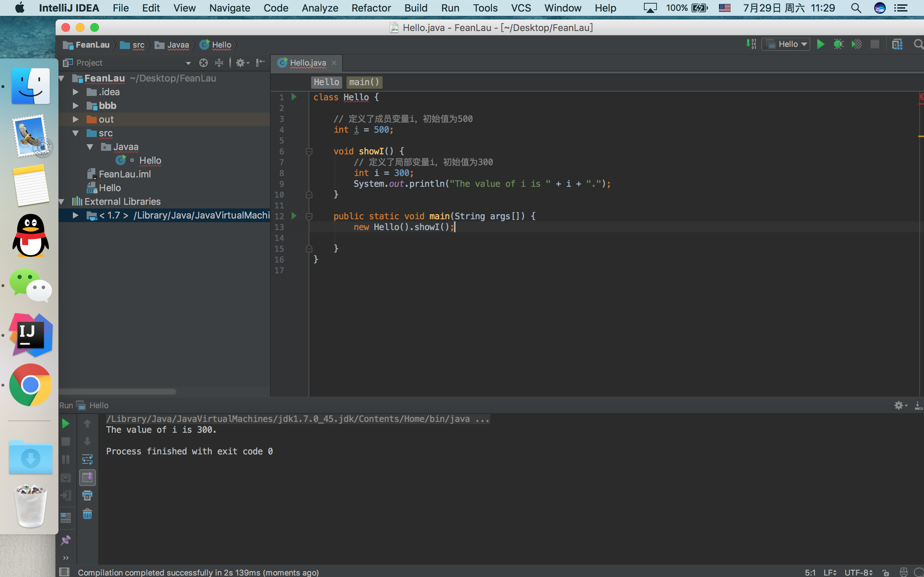This screenshot has height=577, width=924.
Task: Click the green Run button in top toolbar
Action: [x=820, y=44]
